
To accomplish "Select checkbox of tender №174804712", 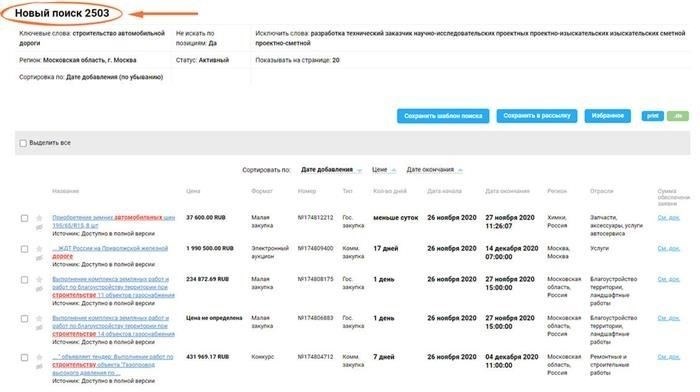I will click(x=25, y=358).
